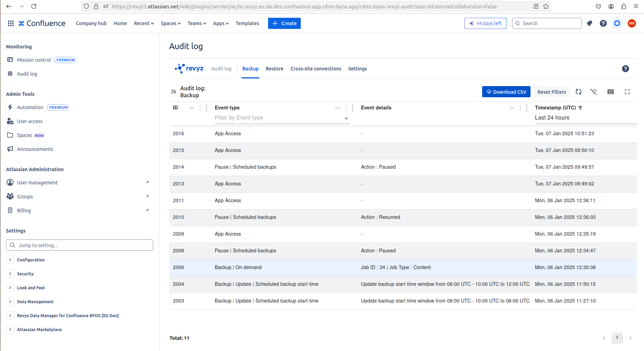This screenshot has width=644, height=351.
Task: Toggle reader view icon in address bar
Action: (536, 6)
